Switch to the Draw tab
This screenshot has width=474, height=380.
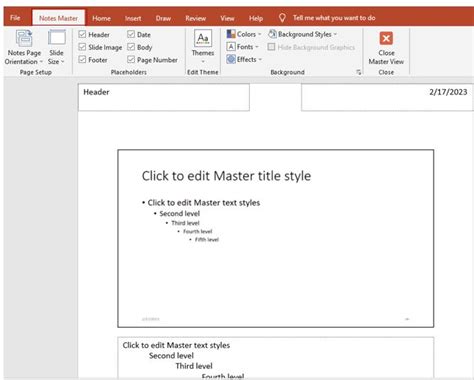[163, 18]
